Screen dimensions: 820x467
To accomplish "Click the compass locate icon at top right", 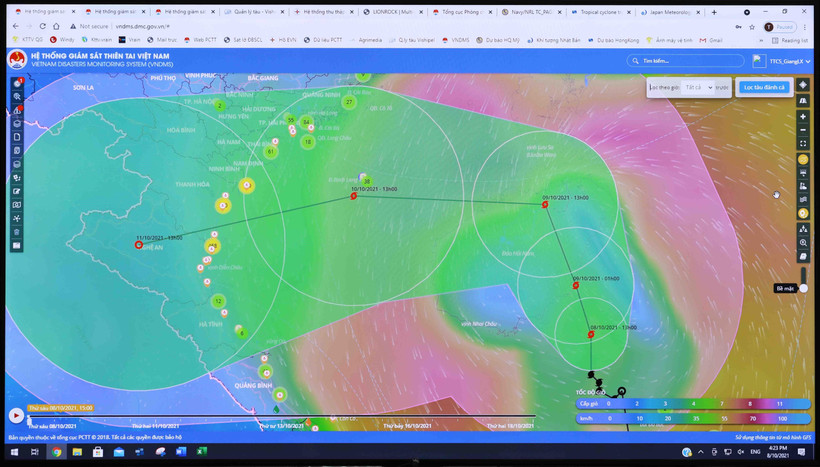I will point(803,85).
